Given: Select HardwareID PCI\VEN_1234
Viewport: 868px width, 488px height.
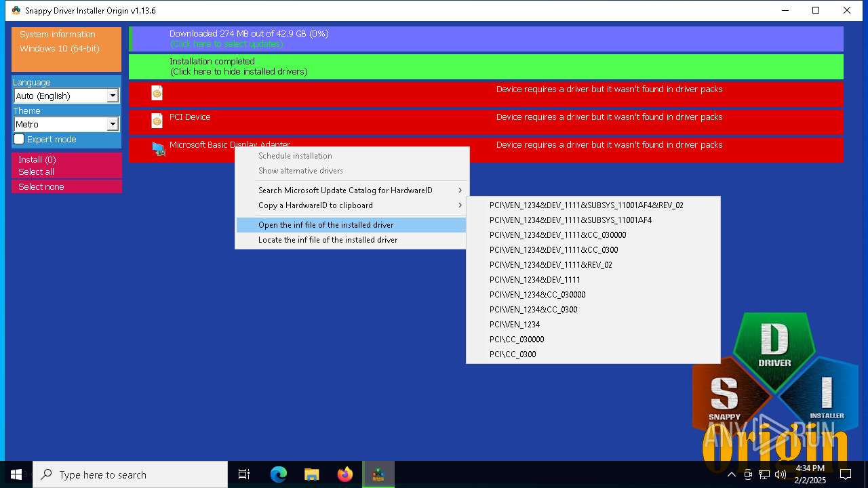Looking at the screenshot, I should pos(593,325).
